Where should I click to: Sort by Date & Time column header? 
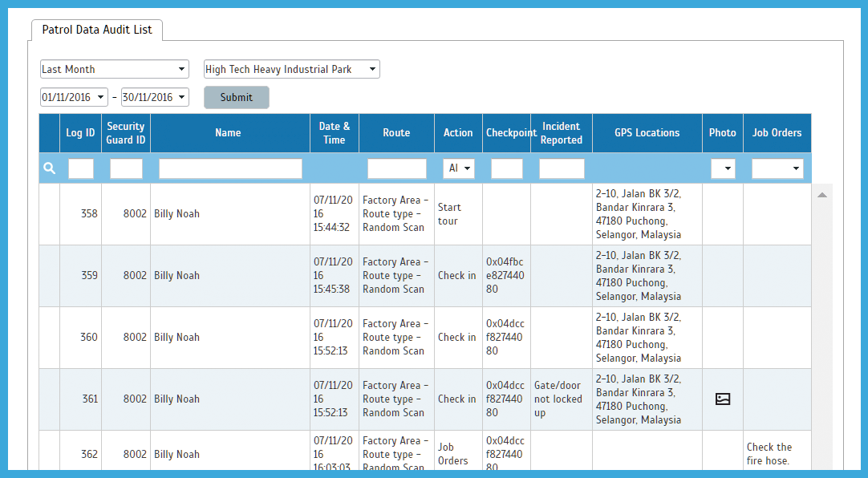335,133
